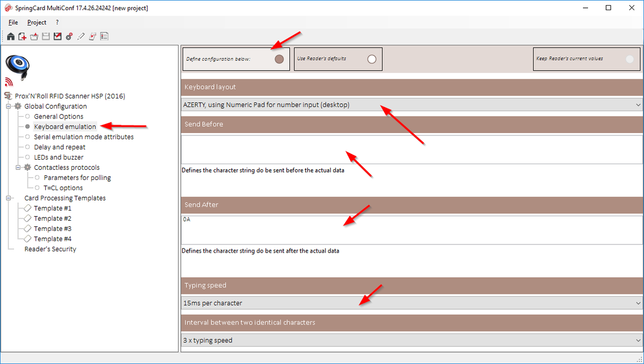This screenshot has height=364, width=644.
Task: Open the Keyboard layout dropdown
Action: point(412,105)
